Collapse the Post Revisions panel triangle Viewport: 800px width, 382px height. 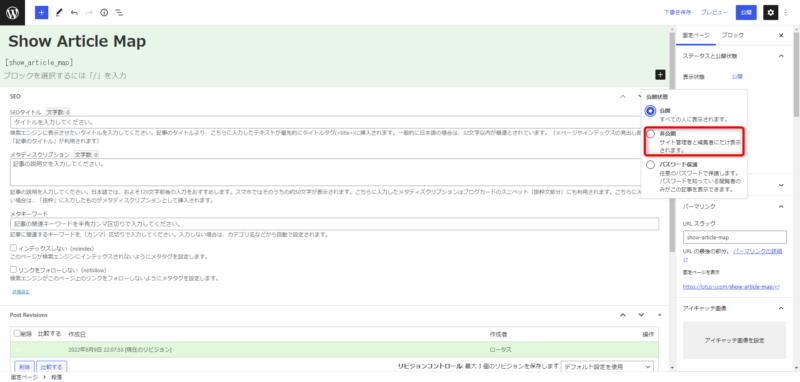tap(660, 315)
